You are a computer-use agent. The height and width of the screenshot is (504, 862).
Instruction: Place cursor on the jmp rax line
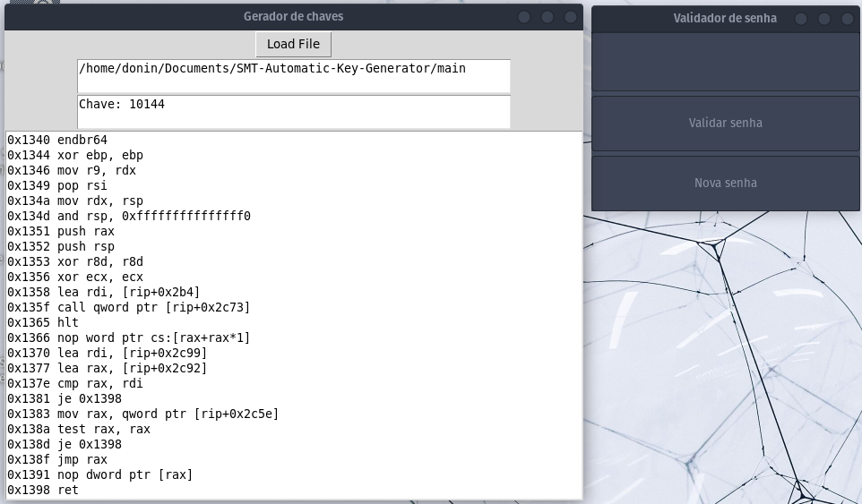(x=57, y=459)
